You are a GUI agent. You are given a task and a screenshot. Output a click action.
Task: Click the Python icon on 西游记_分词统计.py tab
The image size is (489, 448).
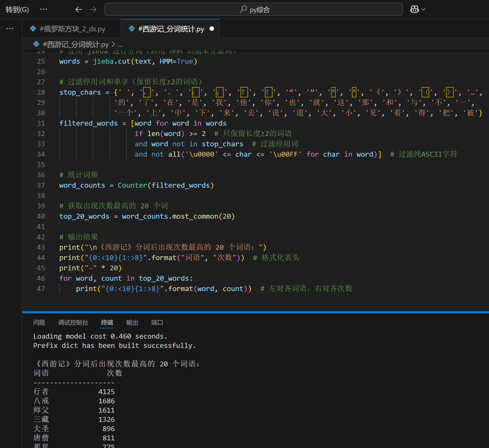click(x=132, y=29)
